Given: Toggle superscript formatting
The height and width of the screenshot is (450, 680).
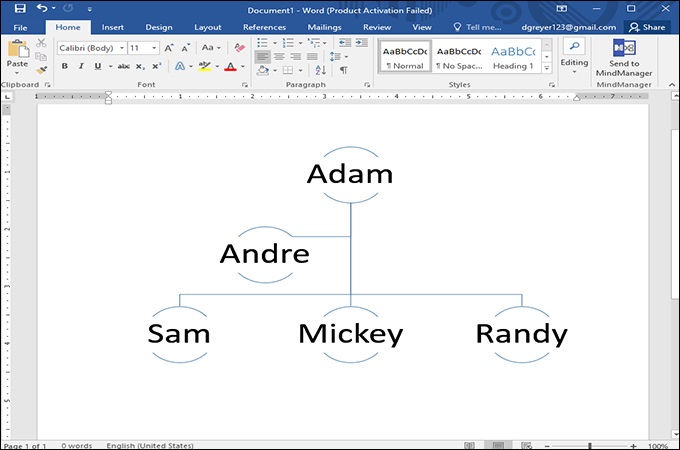Looking at the screenshot, I should (x=157, y=66).
